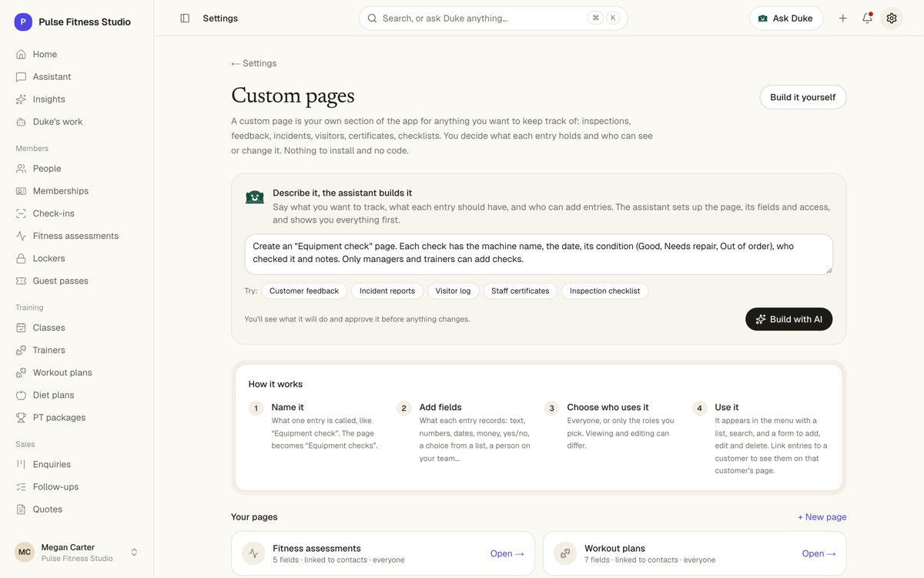Click the Lockers padlock icon
924x578 pixels.
[x=21, y=258]
